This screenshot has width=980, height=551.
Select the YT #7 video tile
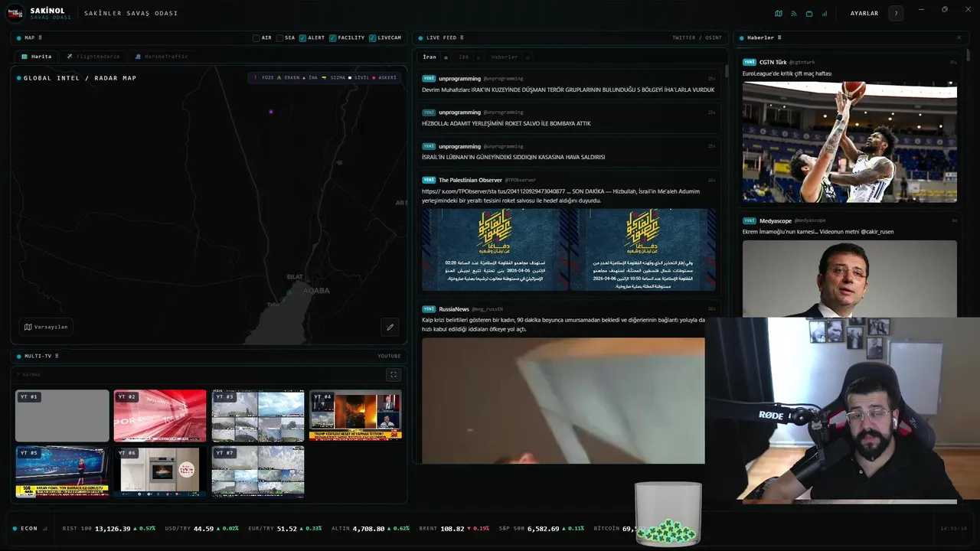click(x=258, y=472)
